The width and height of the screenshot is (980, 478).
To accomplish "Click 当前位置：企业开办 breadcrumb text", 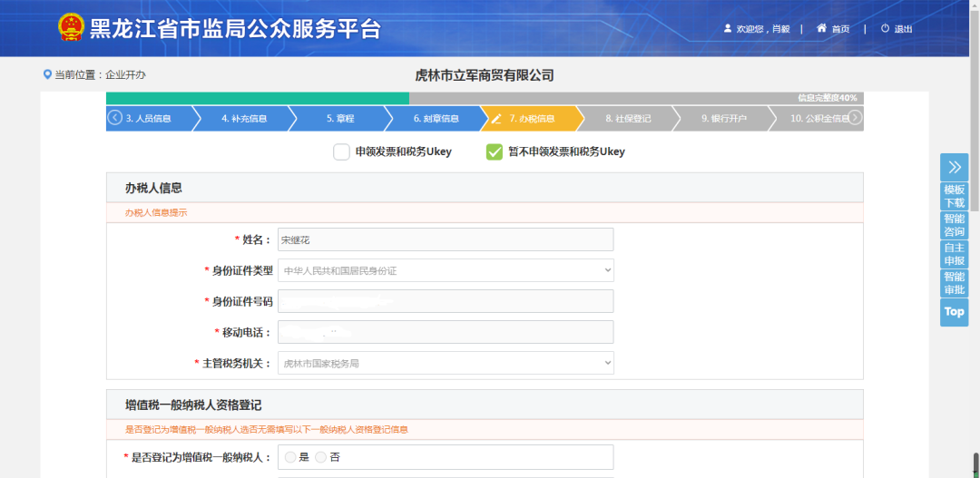I will pos(100,75).
